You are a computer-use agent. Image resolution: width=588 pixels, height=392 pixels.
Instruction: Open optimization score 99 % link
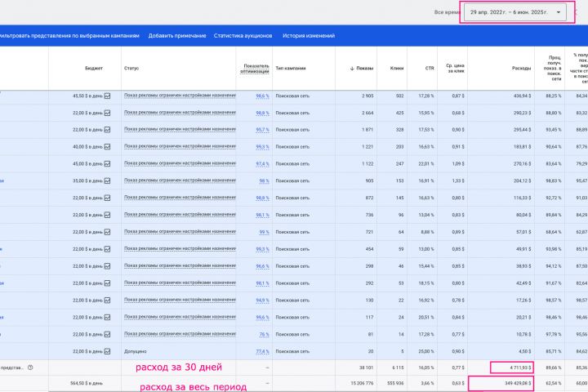coord(264,232)
